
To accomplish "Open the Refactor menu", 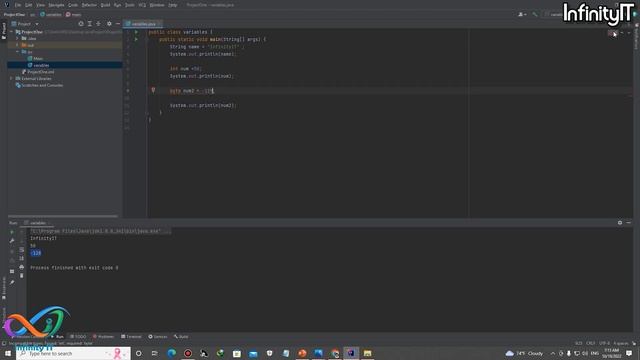I will pos(89,5).
